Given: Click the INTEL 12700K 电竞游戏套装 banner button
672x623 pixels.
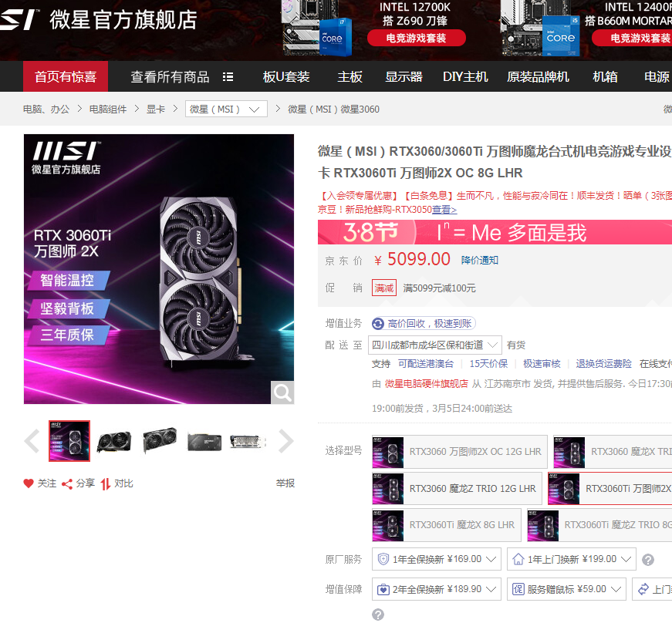Looking at the screenshot, I should [416, 38].
